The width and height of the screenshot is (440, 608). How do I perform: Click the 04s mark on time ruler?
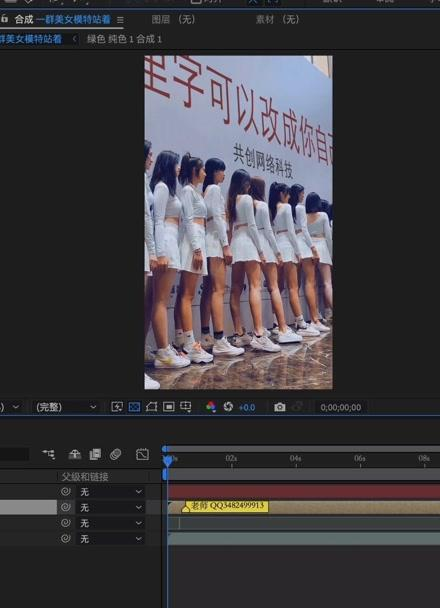tap(295, 459)
